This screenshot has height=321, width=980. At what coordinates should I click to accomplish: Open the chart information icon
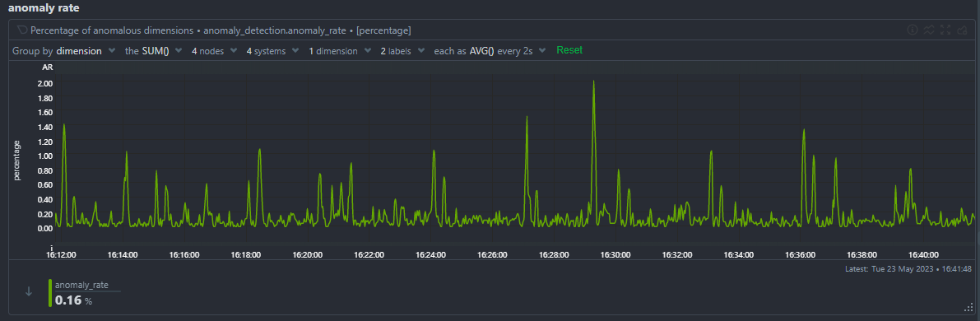pos(912,30)
